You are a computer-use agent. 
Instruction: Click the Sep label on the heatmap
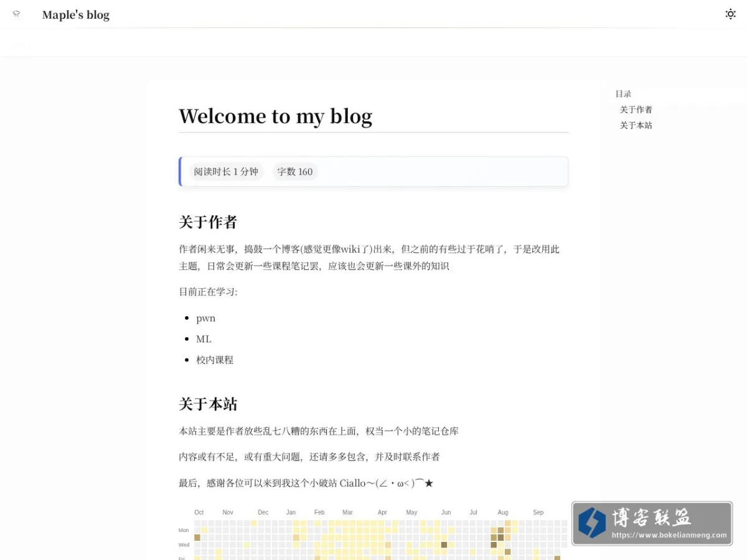(x=538, y=513)
